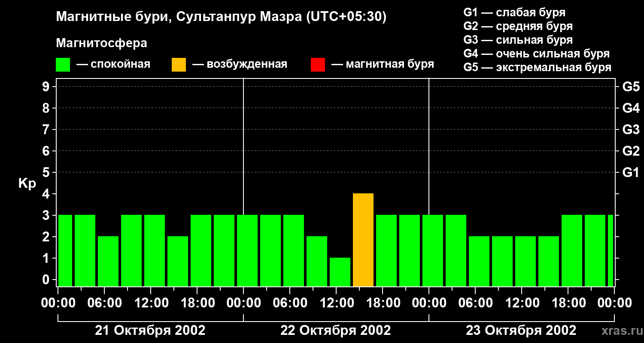Click the 0 value on the Kp axis

coord(47,280)
